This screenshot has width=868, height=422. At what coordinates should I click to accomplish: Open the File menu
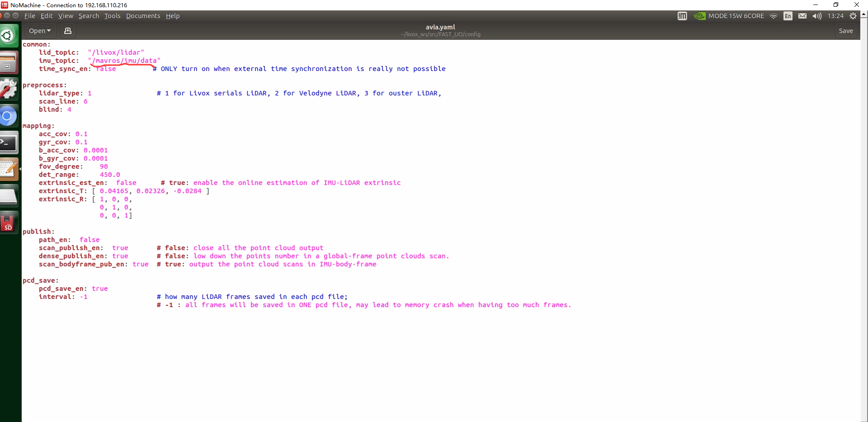click(30, 16)
